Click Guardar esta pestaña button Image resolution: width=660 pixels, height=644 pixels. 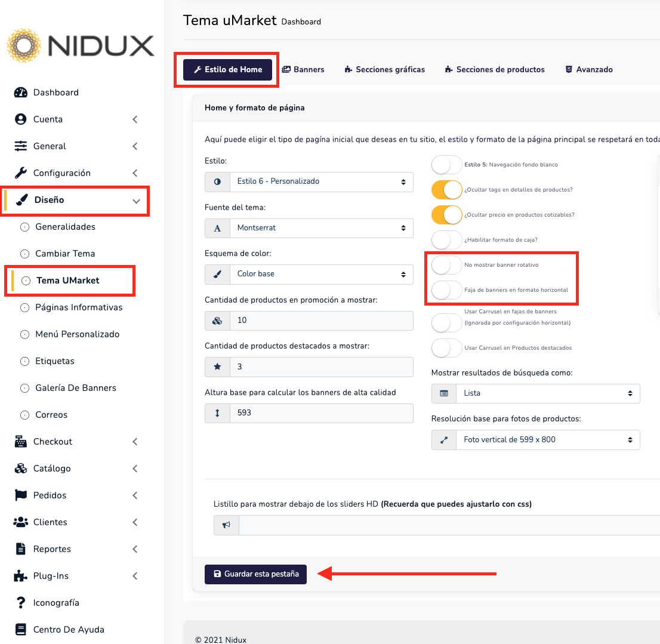255,574
